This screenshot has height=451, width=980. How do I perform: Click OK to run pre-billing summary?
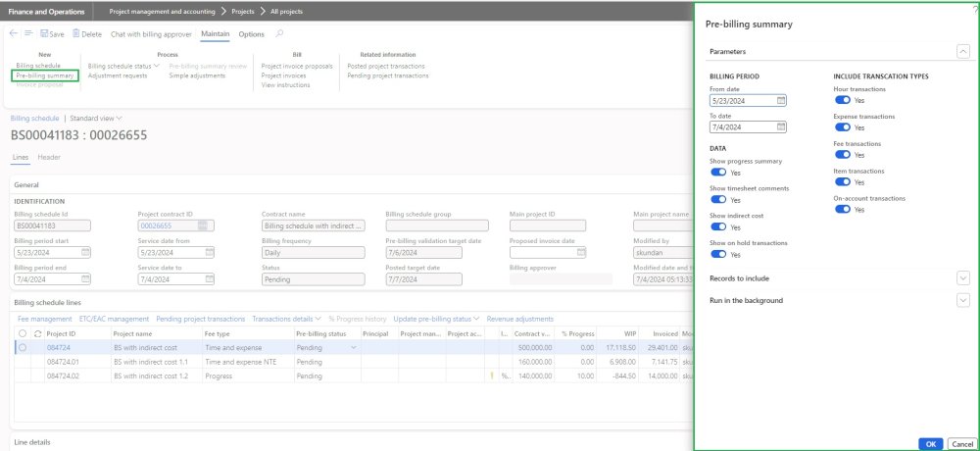(931, 443)
